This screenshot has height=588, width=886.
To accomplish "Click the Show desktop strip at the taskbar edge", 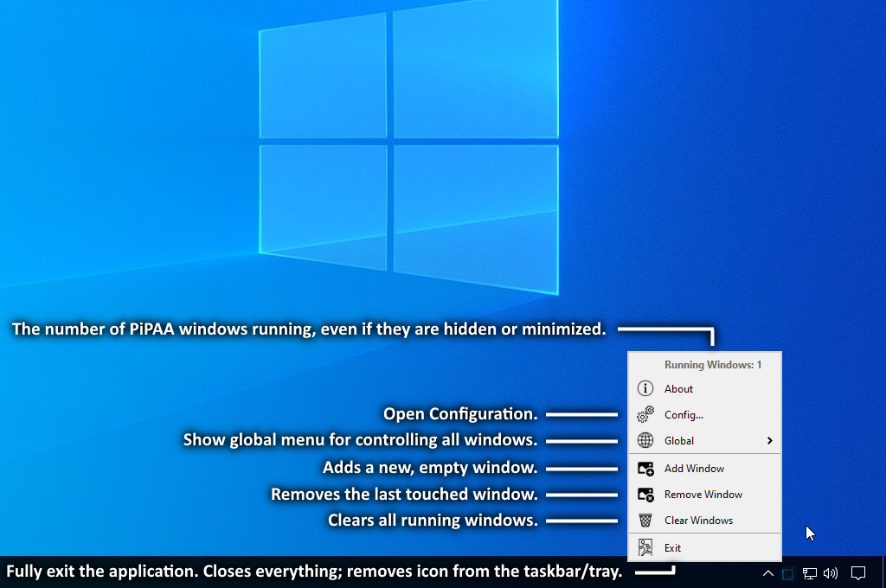I will 883,572.
